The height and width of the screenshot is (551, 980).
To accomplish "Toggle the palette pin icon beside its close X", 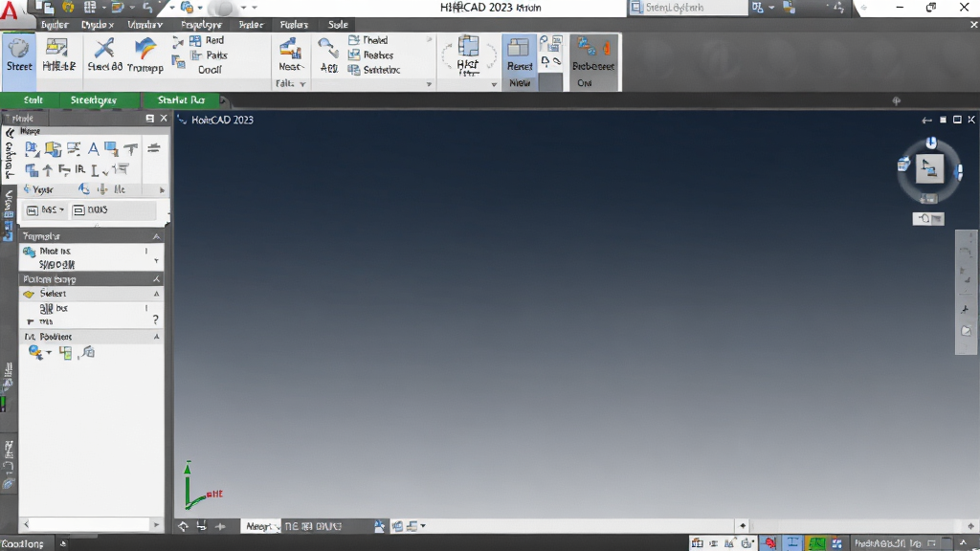I will coord(150,118).
